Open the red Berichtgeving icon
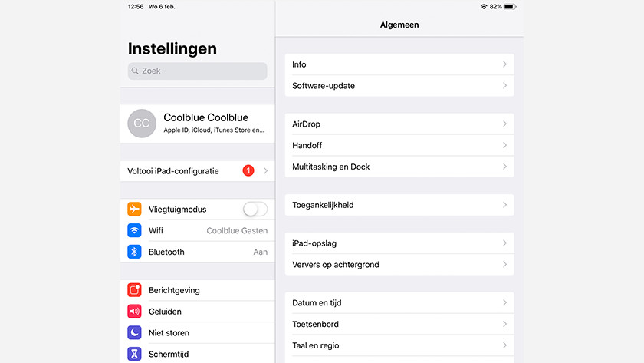Screen dimensions: 644x363 pos(134,290)
